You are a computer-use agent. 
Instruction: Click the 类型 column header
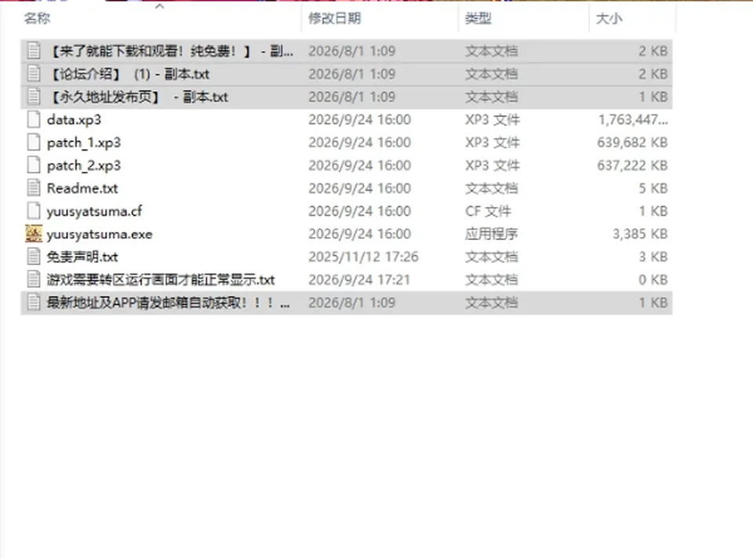coord(478,18)
